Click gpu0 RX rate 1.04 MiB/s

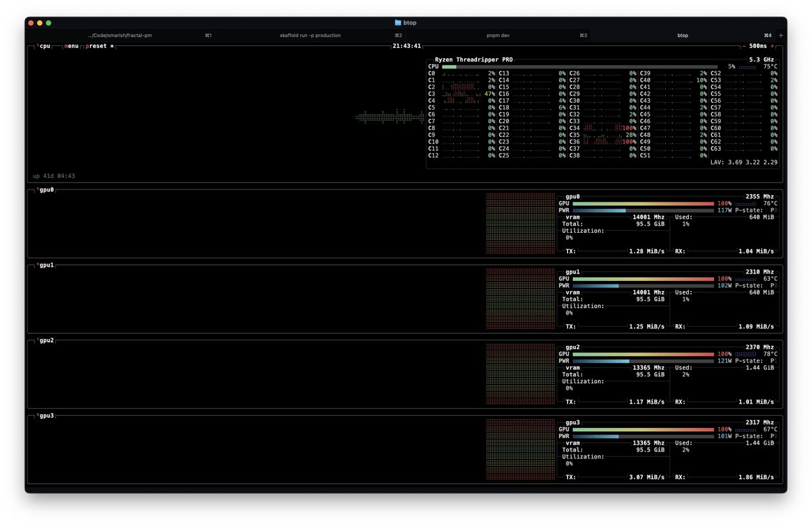pos(757,251)
